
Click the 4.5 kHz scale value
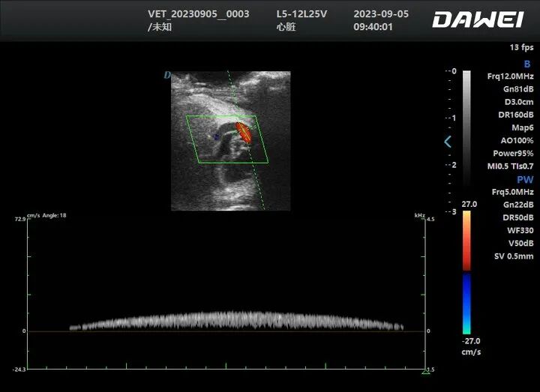coord(430,219)
